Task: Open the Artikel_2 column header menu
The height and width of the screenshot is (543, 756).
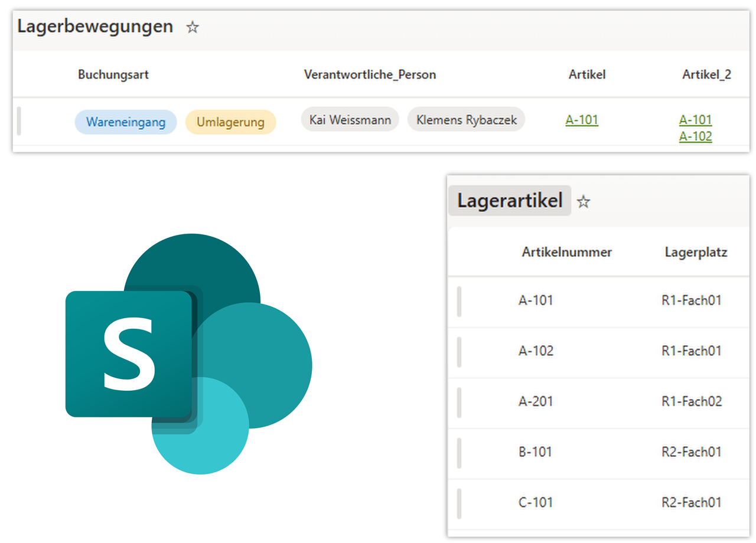Action: point(707,74)
